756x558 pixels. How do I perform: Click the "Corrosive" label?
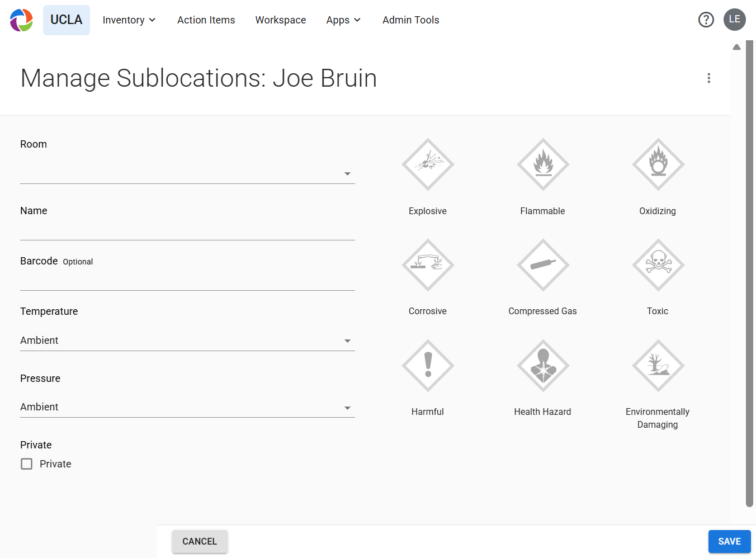click(428, 311)
